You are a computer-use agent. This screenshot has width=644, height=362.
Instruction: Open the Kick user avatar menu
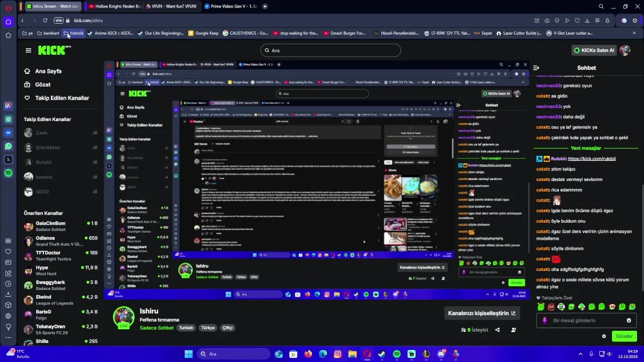coord(625,50)
